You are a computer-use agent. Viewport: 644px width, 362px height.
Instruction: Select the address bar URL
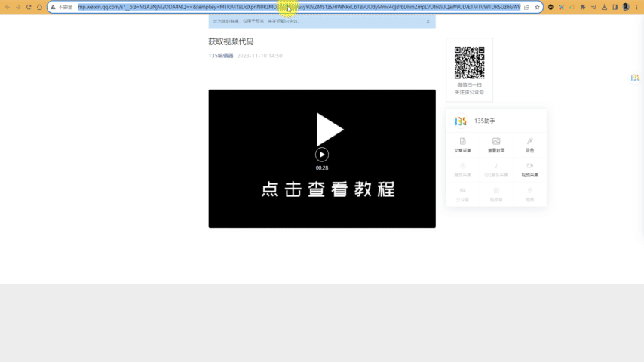(299, 7)
